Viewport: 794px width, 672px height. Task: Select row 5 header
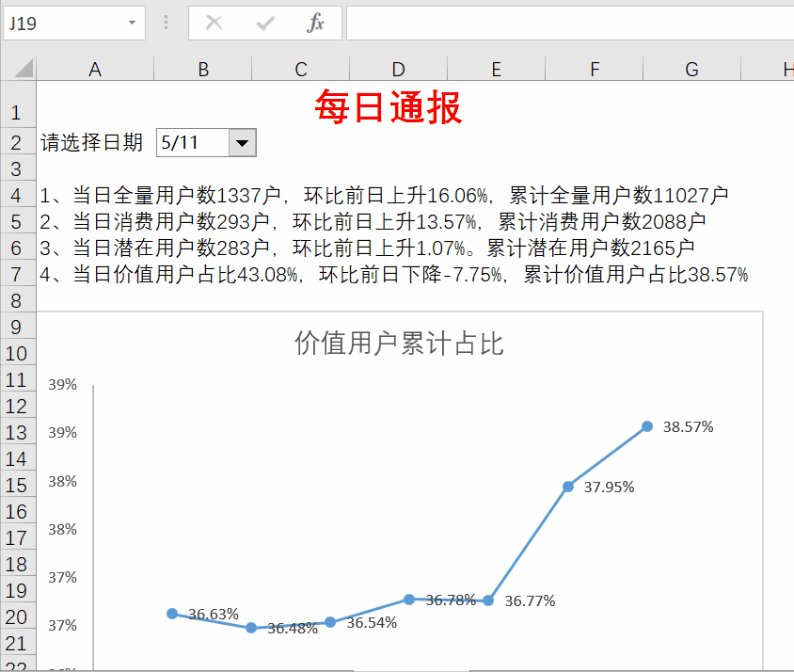[x=18, y=221]
